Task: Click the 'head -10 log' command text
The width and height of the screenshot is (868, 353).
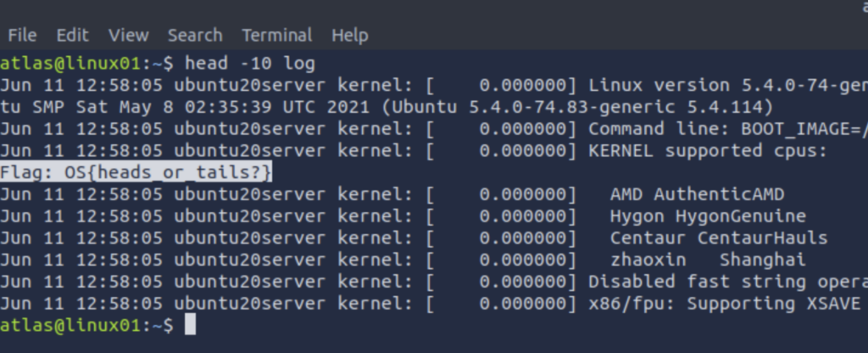Action: (x=250, y=63)
